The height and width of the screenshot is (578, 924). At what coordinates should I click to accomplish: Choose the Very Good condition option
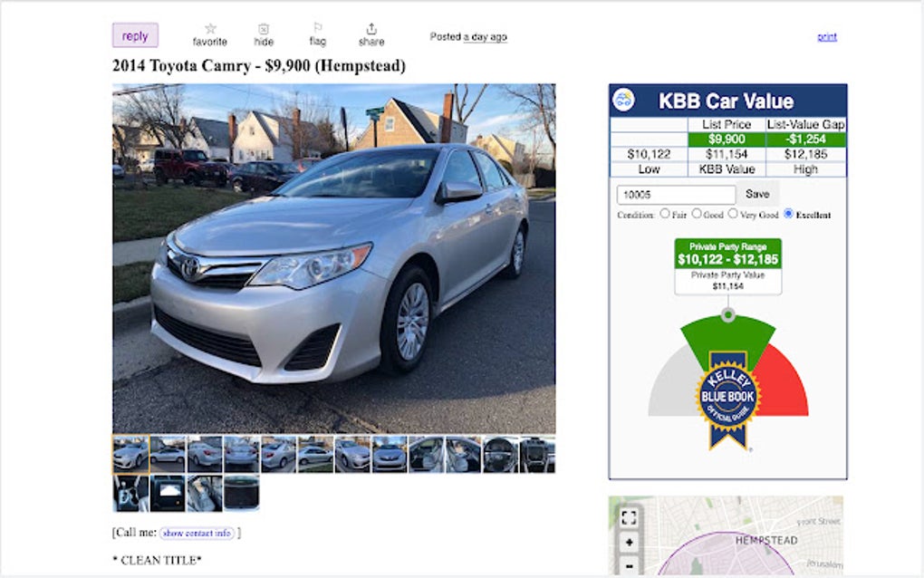[x=733, y=213]
